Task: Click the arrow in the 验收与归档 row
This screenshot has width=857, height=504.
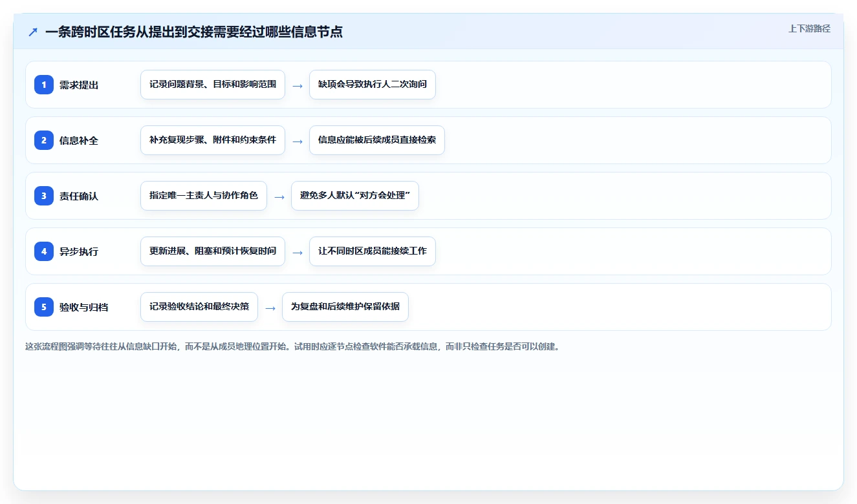Action: pos(270,308)
